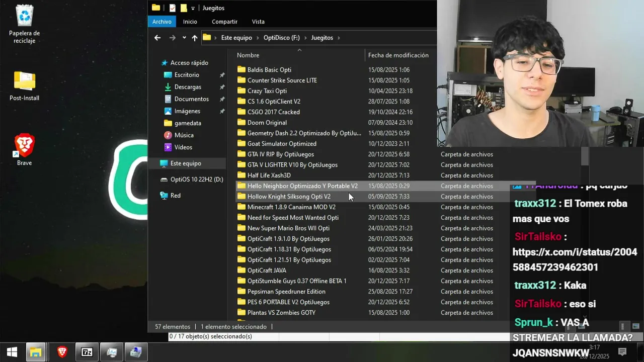Select GTA V LIGHTER V10 folder
644x362 pixels.
(x=292, y=165)
